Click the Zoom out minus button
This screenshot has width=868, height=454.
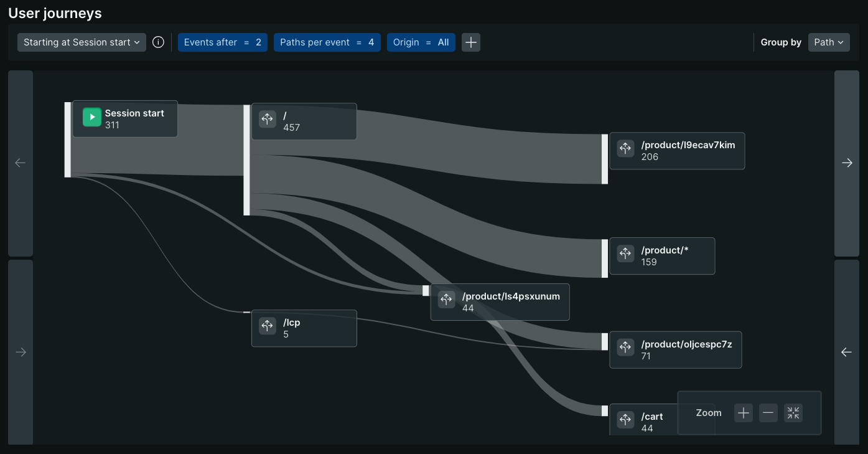click(768, 412)
